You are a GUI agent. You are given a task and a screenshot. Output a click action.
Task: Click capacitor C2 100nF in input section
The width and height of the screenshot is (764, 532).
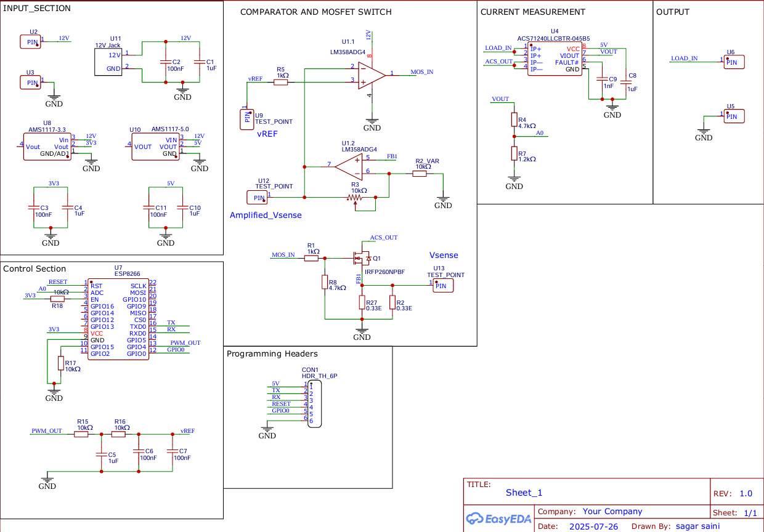coord(165,62)
